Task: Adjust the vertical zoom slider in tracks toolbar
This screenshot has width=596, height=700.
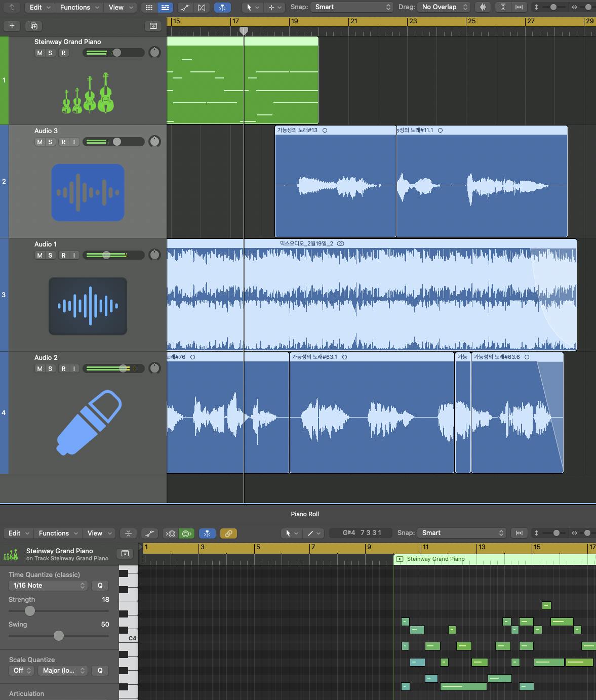Action: pos(553,7)
